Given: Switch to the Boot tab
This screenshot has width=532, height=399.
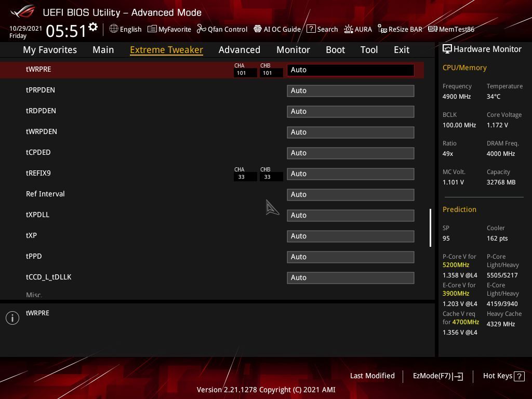Looking at the screenshot, I should [x=335, y=50].
